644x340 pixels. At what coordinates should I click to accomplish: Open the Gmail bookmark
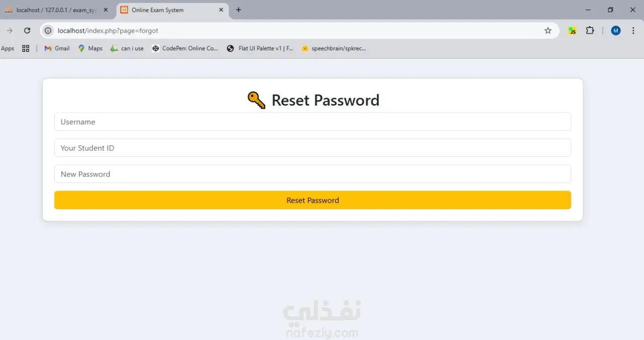(x=57, y=48)
